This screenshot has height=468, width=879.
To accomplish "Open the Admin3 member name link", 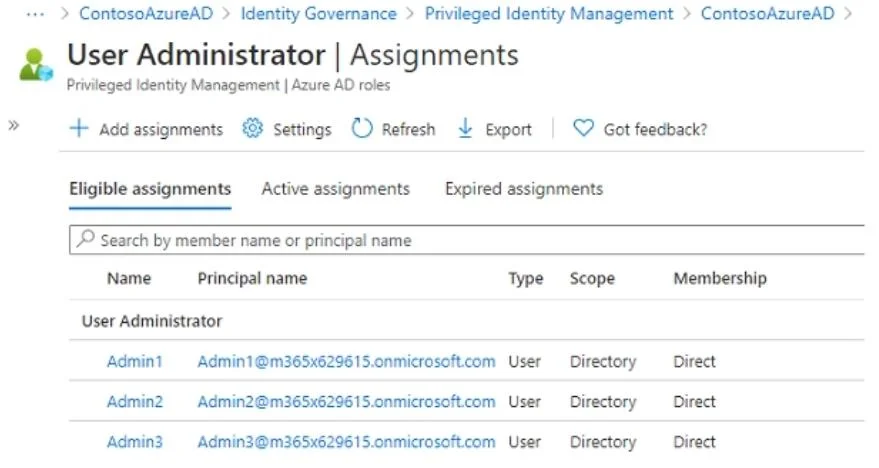I will (135, 442).
